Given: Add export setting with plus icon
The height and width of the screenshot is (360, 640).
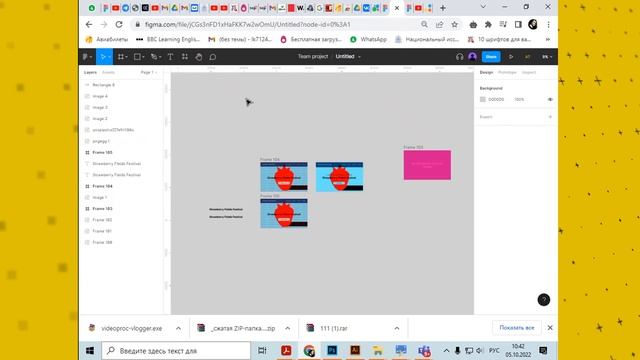Looking at the screenshot, I should tap(550, 117).
